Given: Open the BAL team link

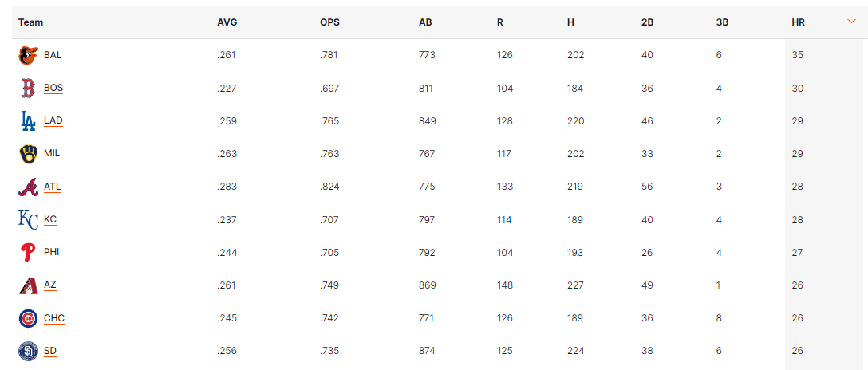Looking at the screenshot, I should coord(53,55).
